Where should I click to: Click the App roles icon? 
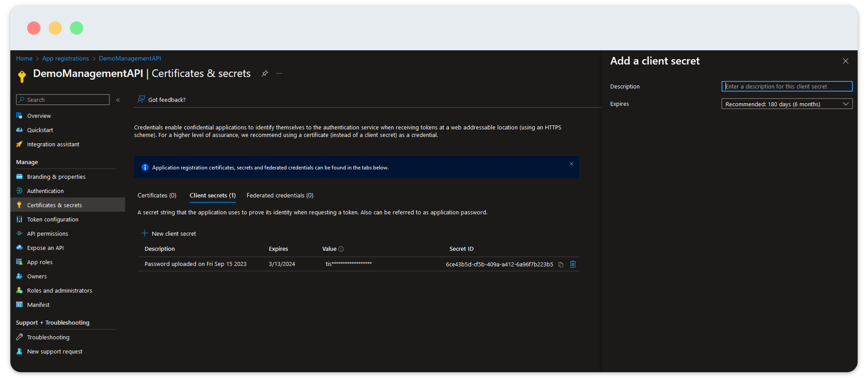(19, 262)
